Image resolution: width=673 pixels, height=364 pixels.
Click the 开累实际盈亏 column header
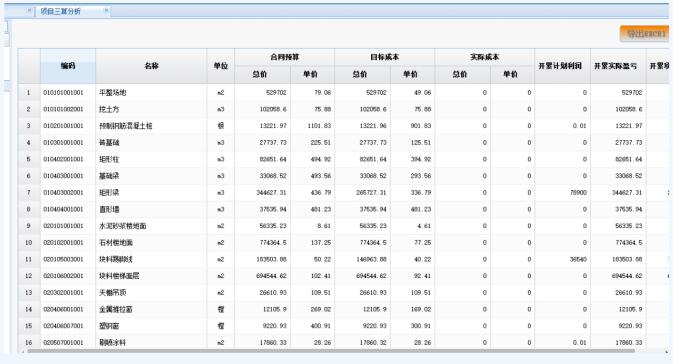(618, 66)
